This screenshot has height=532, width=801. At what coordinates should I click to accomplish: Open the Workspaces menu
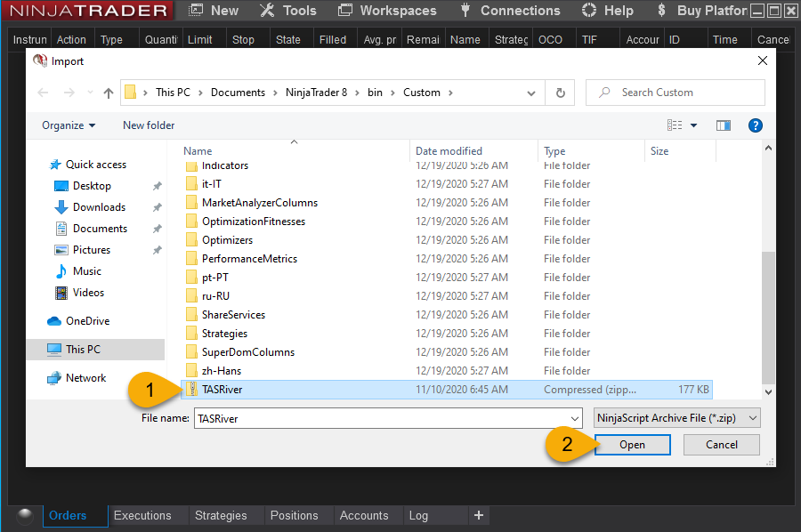click(x=387, y=10)
